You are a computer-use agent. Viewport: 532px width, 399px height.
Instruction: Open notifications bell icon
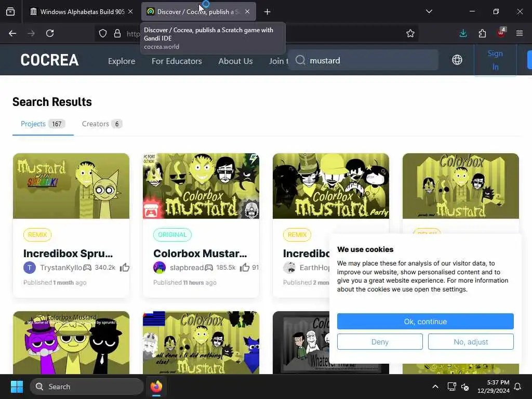(518, 387)
